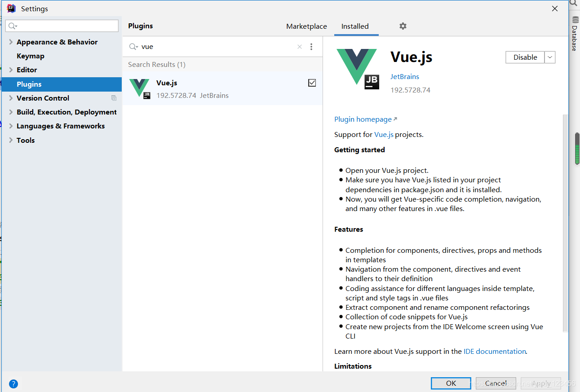
Task: Open the Vue.js link in description
Action: (384, 134)
